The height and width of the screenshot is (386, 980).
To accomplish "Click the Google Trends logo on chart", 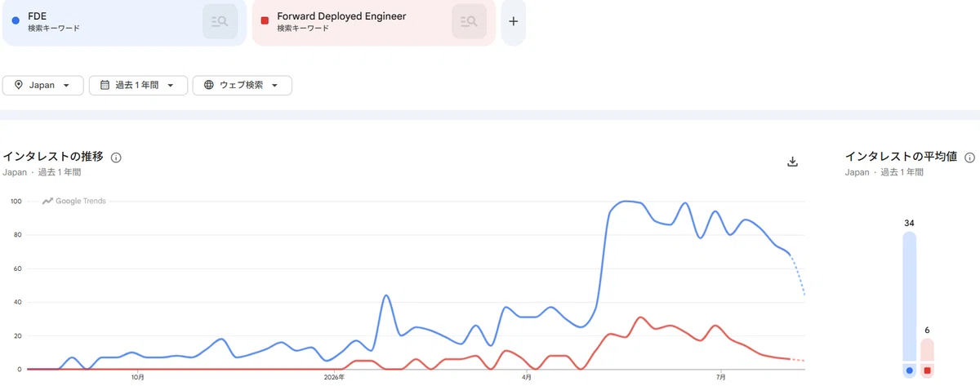I will tap(74, 201).
